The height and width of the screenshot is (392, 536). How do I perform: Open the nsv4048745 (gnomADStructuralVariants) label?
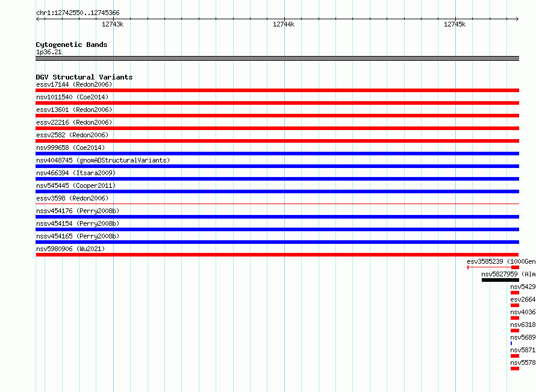pos(103,160)
